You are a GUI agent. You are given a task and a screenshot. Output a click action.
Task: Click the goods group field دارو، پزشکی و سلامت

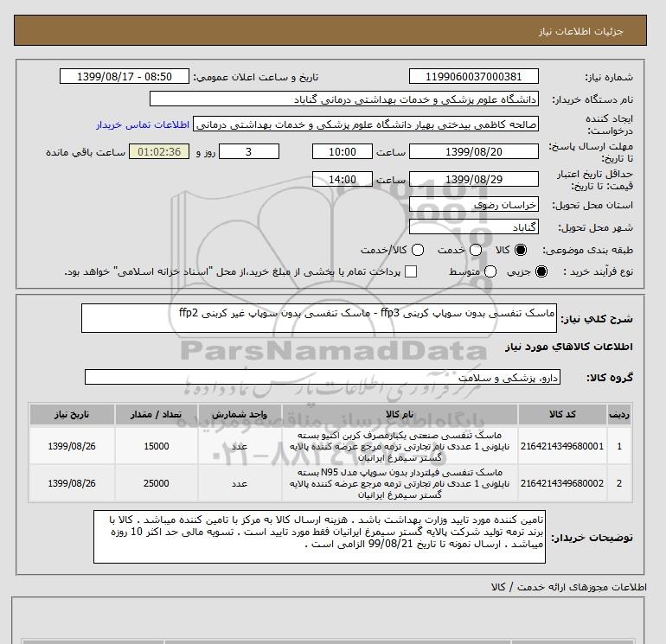pos(323,377)
